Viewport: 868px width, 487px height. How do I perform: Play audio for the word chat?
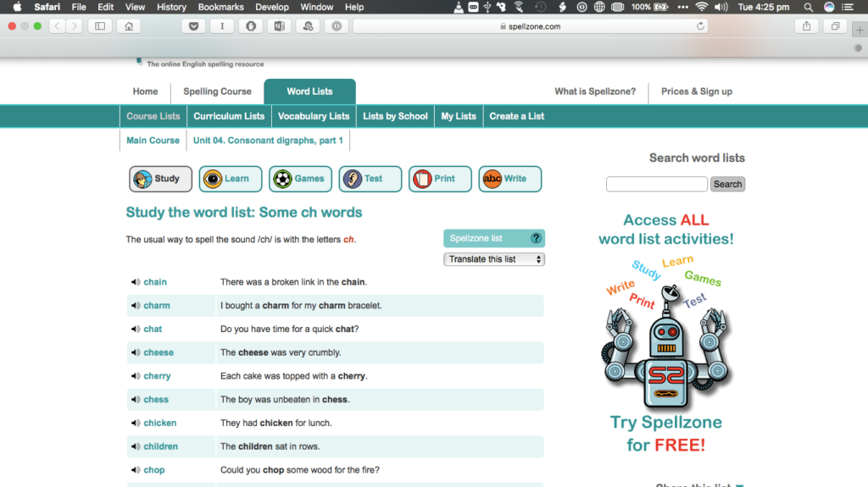136,329
